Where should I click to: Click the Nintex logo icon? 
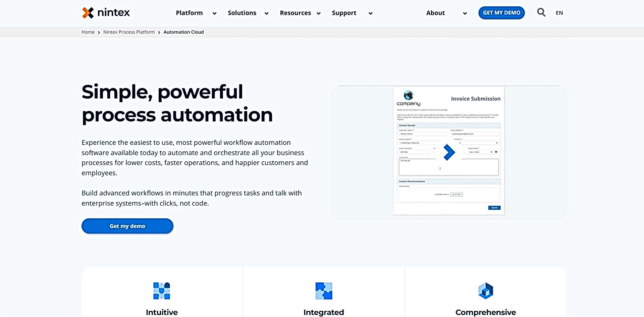[88, 13]
